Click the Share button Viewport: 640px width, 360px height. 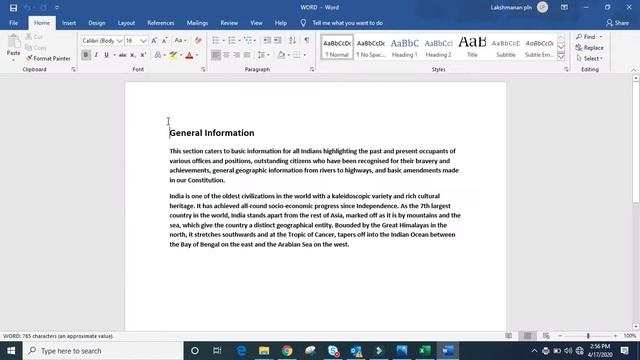pyautogui.click(x=617, y=23)
